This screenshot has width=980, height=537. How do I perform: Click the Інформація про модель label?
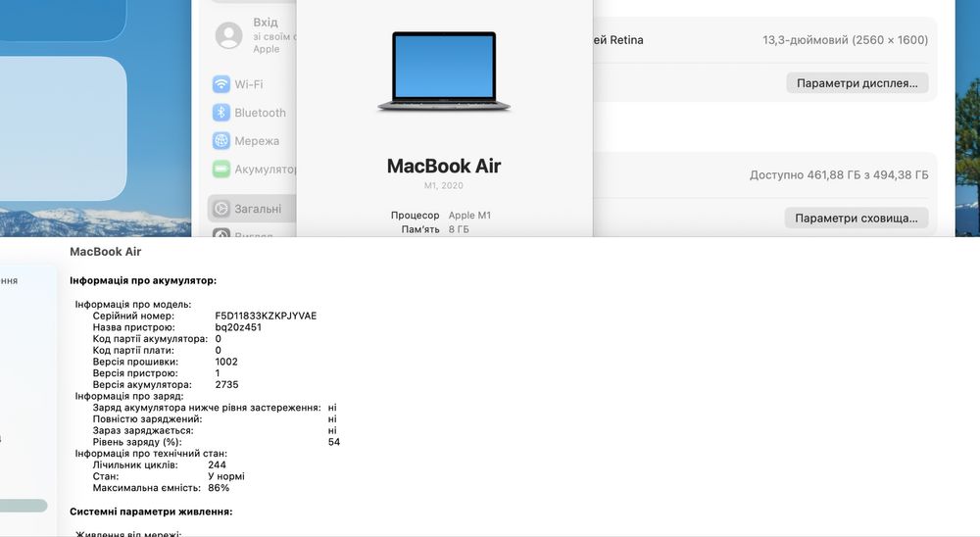pos(133,305)
